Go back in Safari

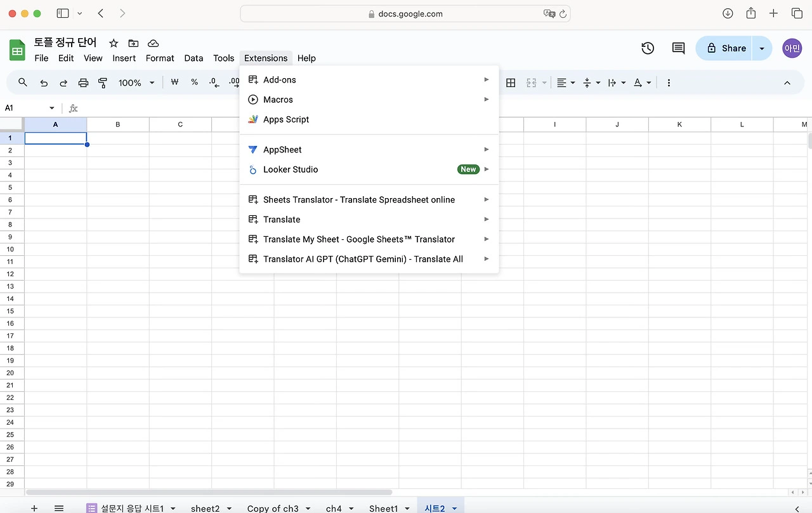pos(101,13)
